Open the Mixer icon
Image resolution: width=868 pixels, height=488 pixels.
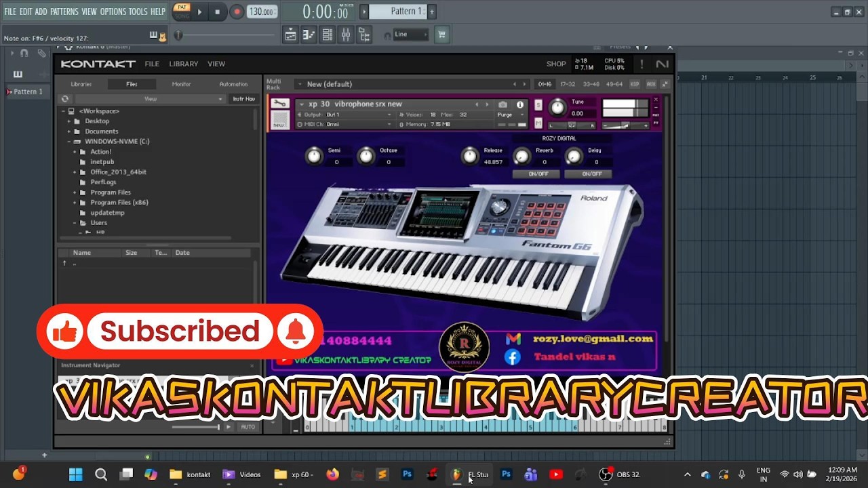pyautogui.click(x=345, y=35)
